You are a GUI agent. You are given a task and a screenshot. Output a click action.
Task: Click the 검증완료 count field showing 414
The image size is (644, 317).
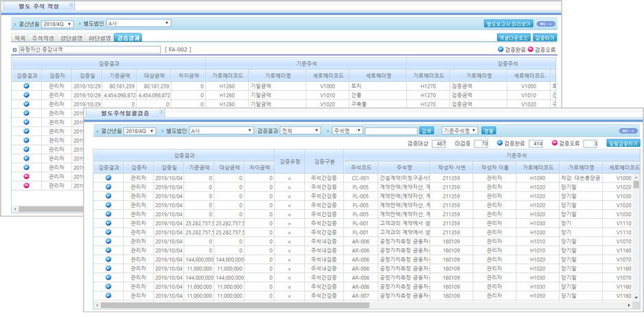click(536, 143)
